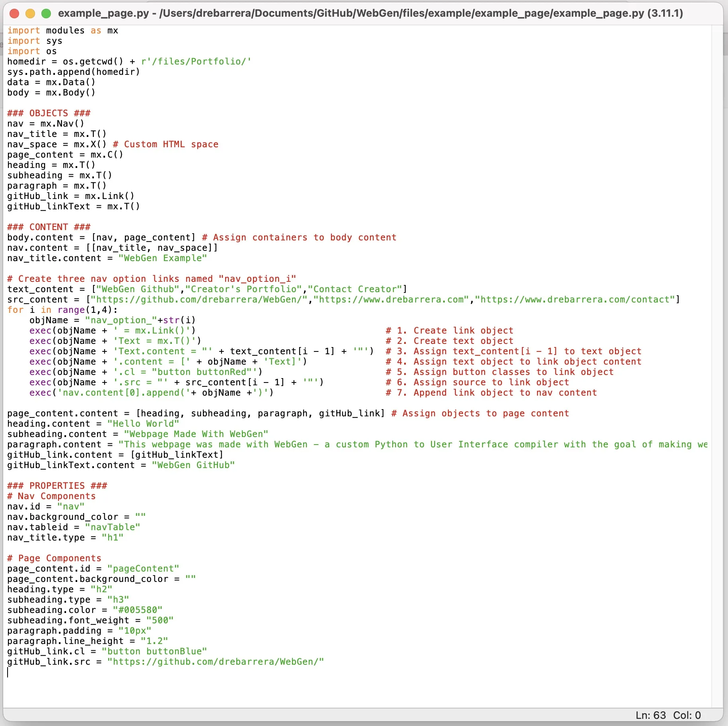Click the example_page.py window title
The height and width of the screenshot is (726, 728).
pyautogui.click(x=370, y=14)
